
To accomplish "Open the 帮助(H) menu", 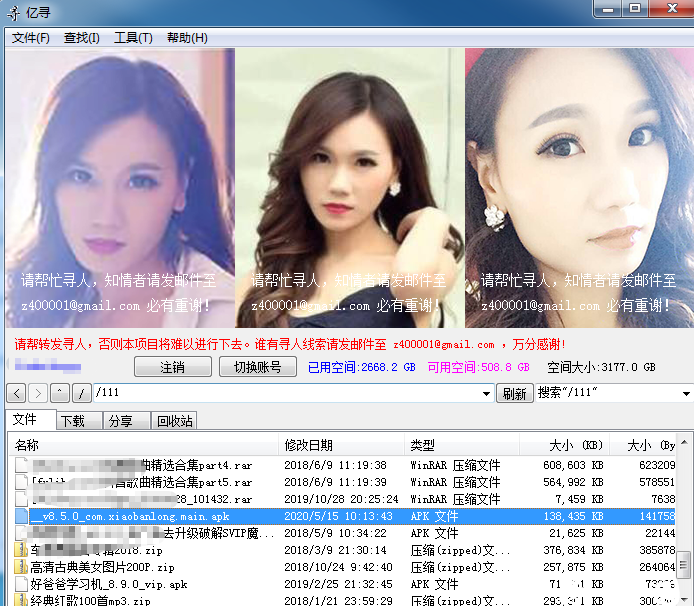I will 187,38.
